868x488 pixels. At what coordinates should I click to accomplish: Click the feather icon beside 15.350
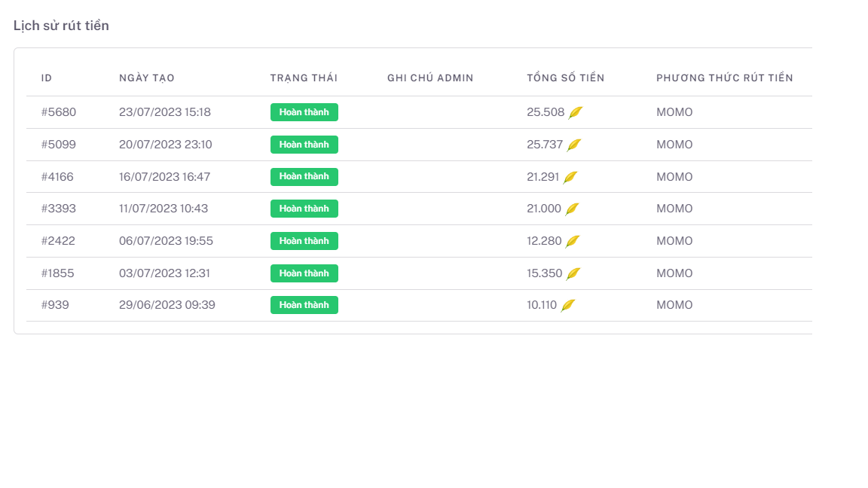(x=573, y=273)
